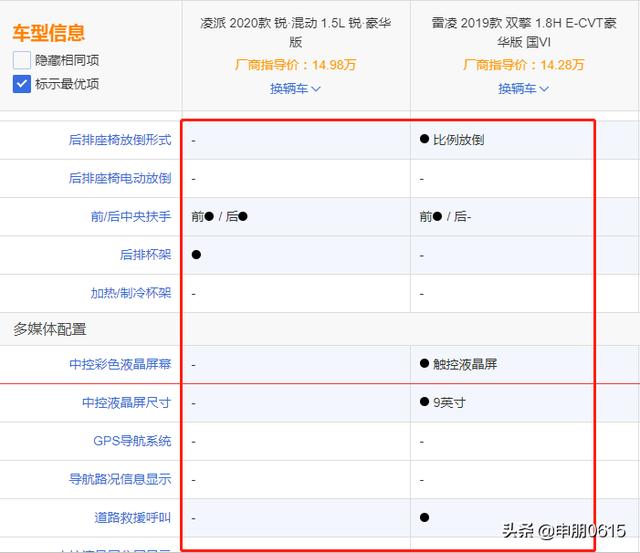Click the 车型信息 heading
Image resolution: width=640 pixels, height=553 pixels.
pos(48,33)
